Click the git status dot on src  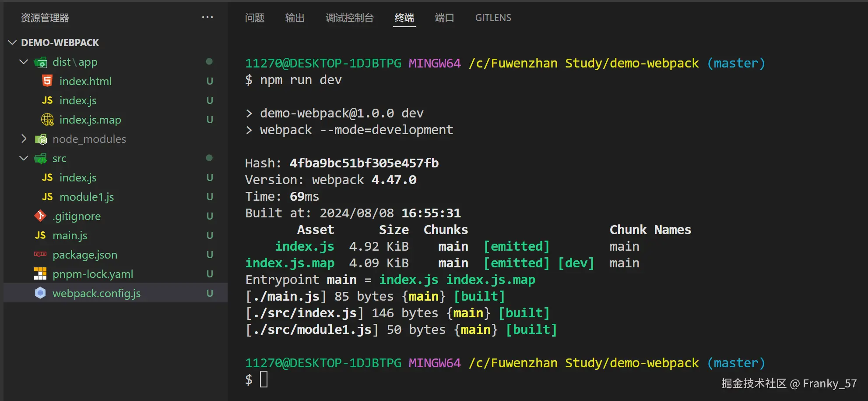coord(209,158)
